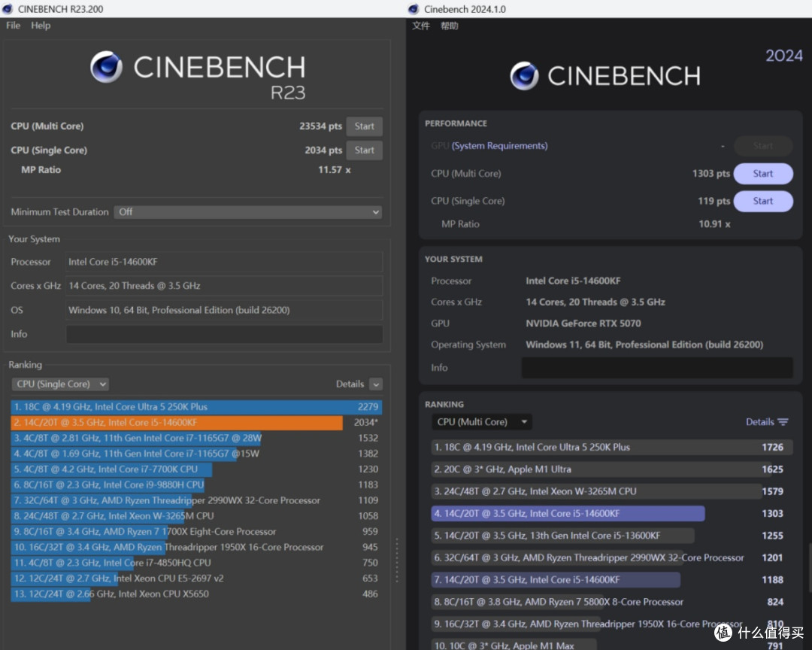Select R23 row Intel Core i9-9880H CPU
Image resolution: width=812 pixels, height=650 pixels.
(x=196, y=484)
